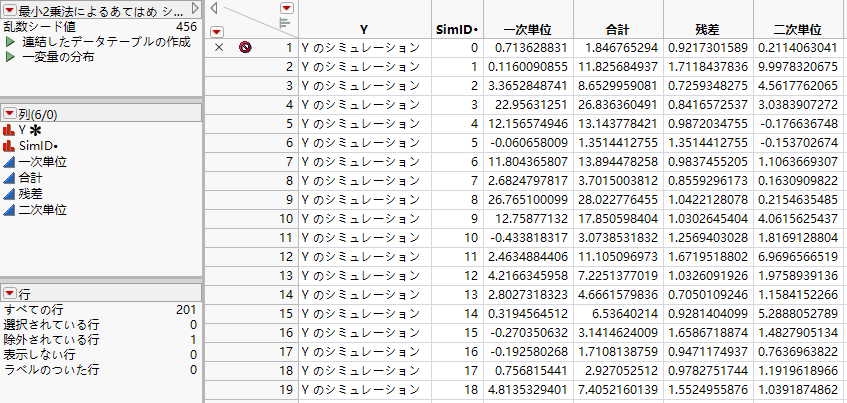Screen dimensions: 847x403
Task: Open the 行 panel red triangle menu
Action: pos(10,293)
